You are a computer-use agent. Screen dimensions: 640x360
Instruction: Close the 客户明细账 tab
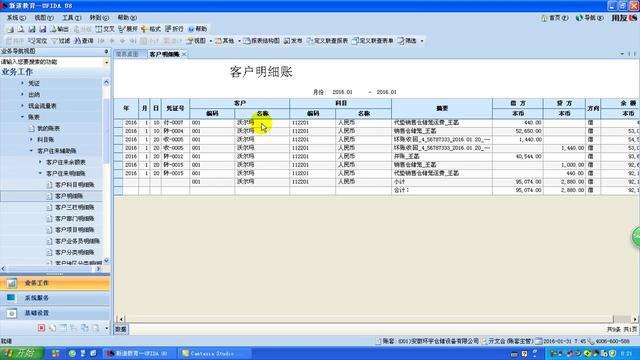[184, 54]
